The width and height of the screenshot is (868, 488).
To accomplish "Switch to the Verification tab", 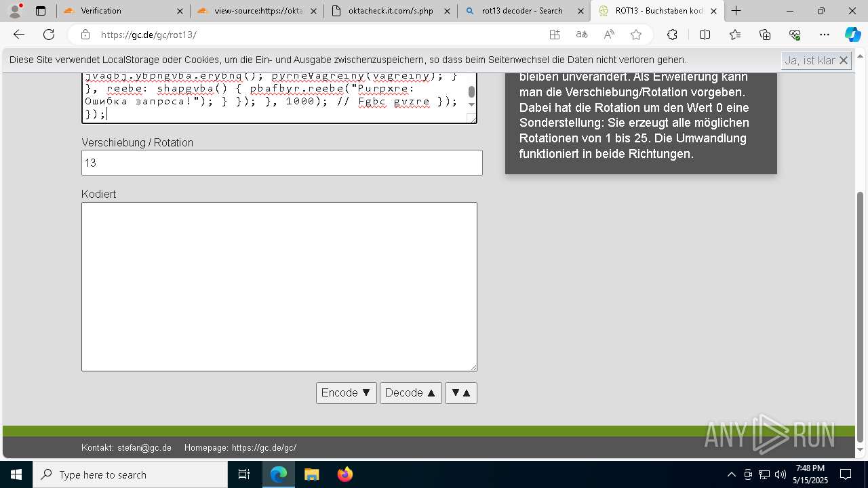I will 123,11.
